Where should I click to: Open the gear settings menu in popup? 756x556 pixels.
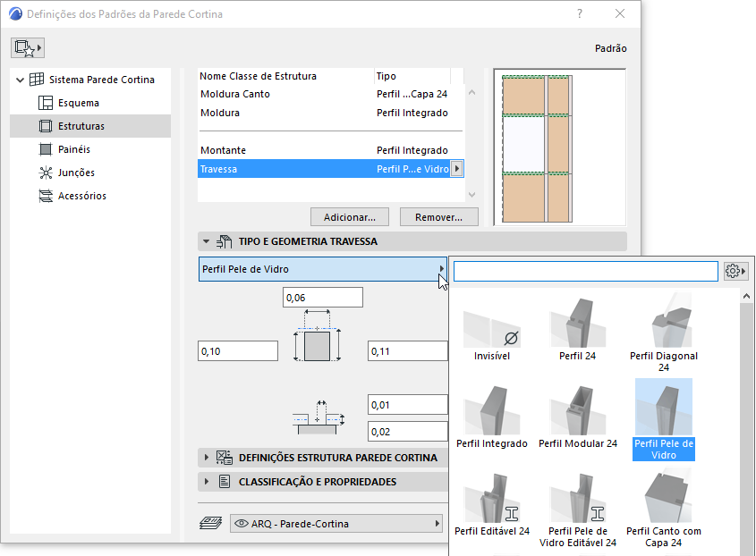[x=735, y=271]
